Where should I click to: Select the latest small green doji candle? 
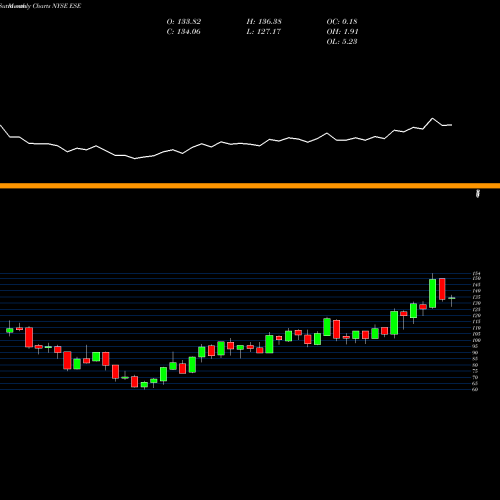pos(452,298)
